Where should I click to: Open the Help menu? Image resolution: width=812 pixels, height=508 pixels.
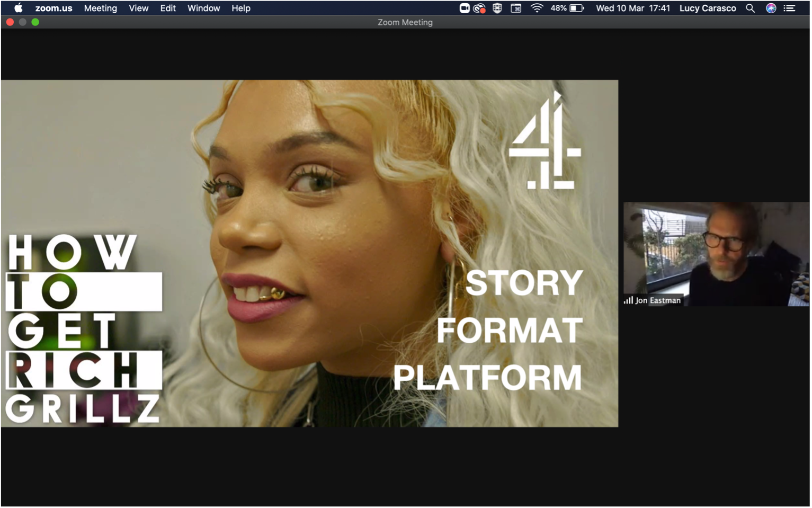(x=240, y=8)
